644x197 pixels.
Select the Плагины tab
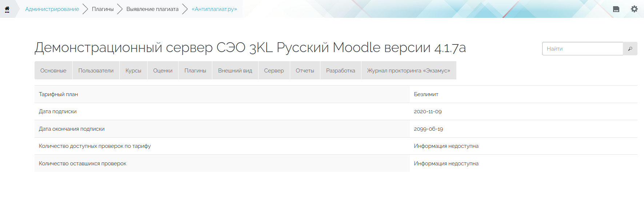tap(195, 71)
